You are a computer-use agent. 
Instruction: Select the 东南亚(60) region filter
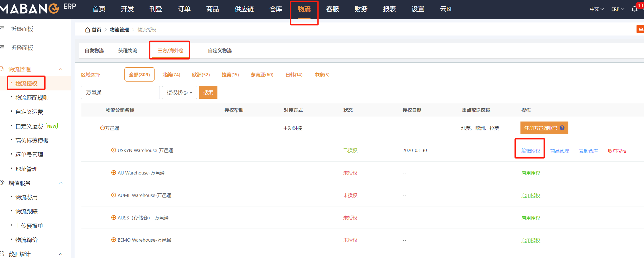tap(262, 75)
